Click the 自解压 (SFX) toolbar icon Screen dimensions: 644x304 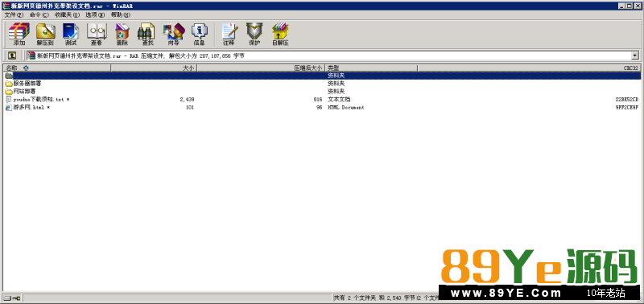(x=280, y=35)
